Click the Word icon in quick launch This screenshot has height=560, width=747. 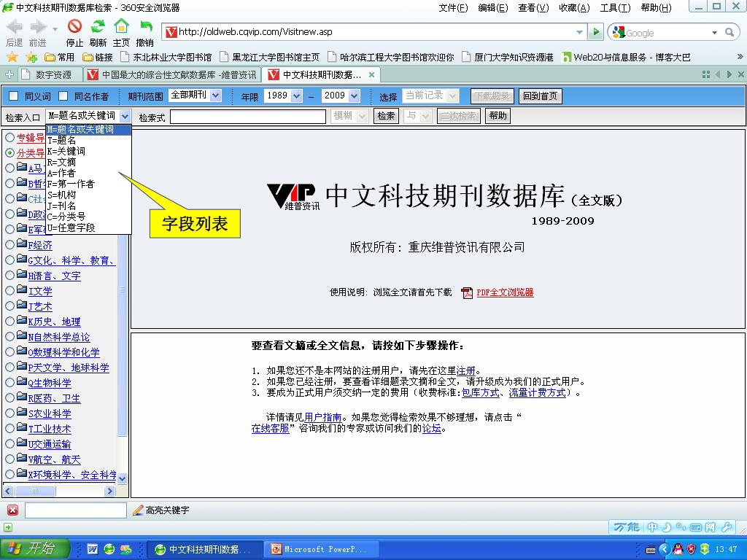[x=92, y=549]
